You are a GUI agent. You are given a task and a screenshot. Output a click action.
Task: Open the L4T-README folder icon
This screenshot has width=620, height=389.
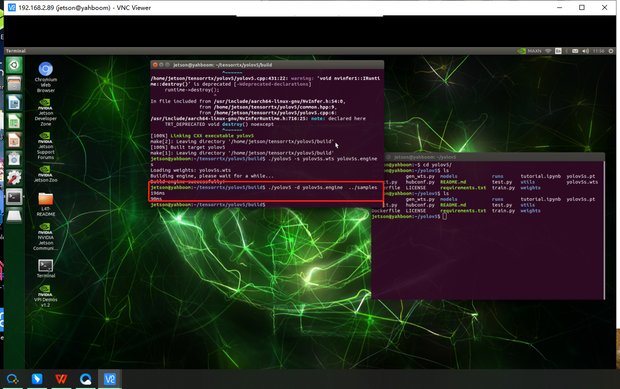tap(46, 204)
